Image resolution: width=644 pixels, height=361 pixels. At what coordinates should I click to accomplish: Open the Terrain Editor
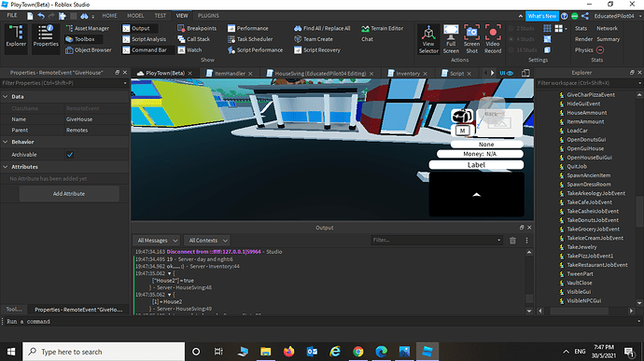click(x=382, y=28)
